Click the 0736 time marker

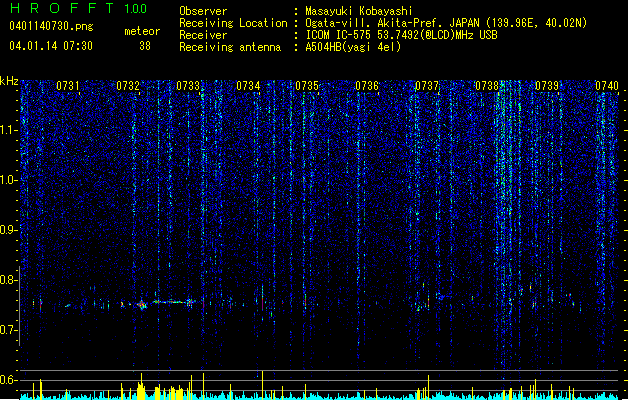click(x=367, y=86)
